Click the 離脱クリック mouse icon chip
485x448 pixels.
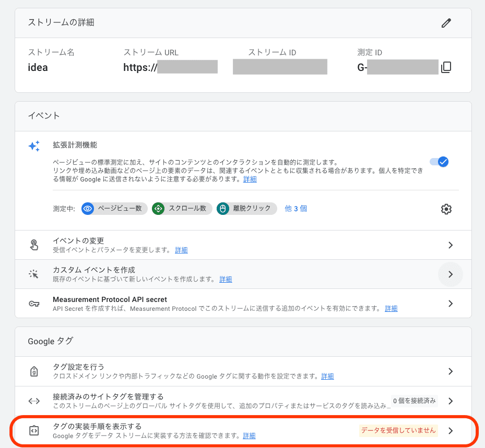coord(223,209)
